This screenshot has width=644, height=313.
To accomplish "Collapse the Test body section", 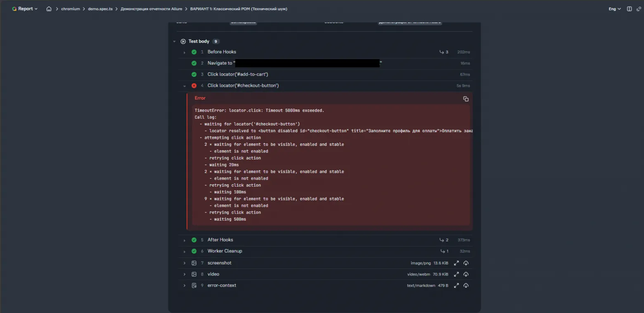I will (174, 41).
